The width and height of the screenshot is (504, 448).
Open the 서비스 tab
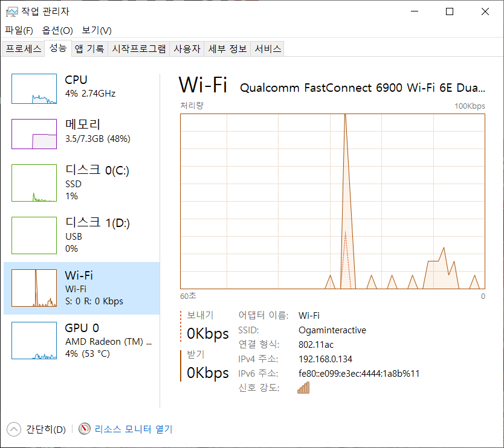(x=268, y=49)
